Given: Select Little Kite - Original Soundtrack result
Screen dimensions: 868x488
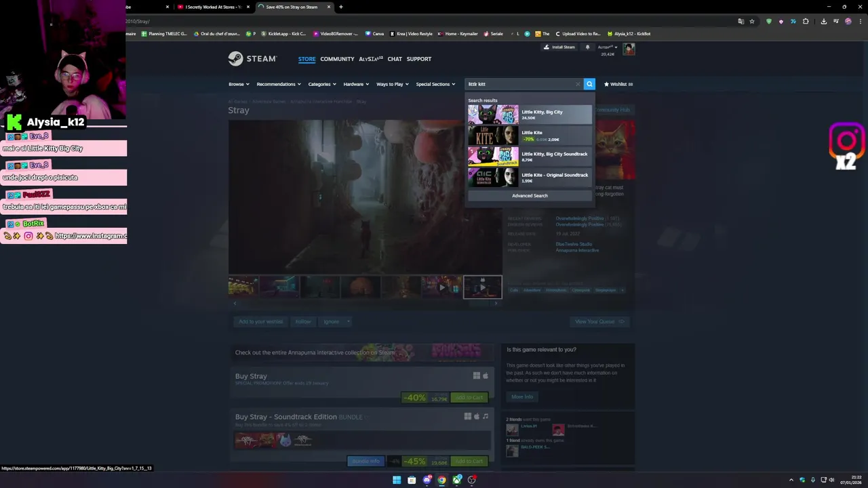Looking at the screenshot, I should (x=530, y=178).
